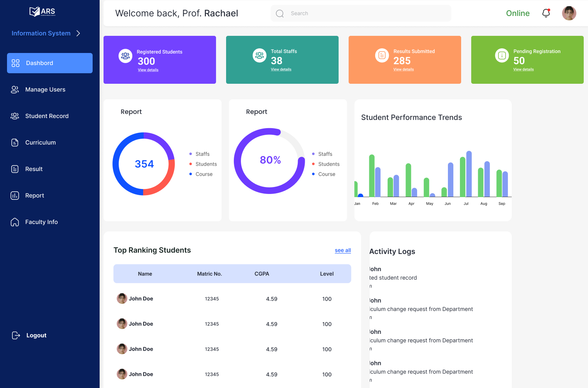This screenshot has height=388, width=588.
Task: View details on the Pending Registration card
Action: pyautogui.click(x=523, y=69)
